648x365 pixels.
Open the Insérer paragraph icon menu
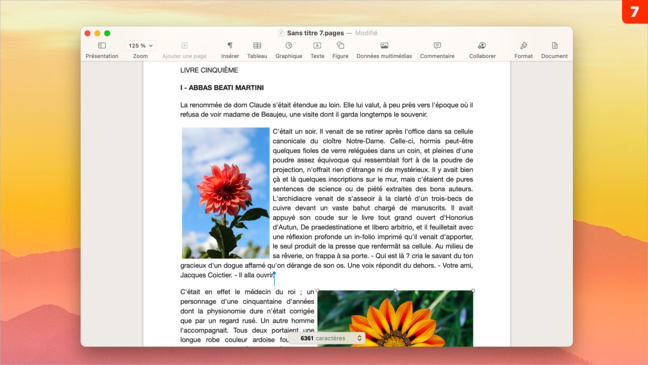pos(230,45)
